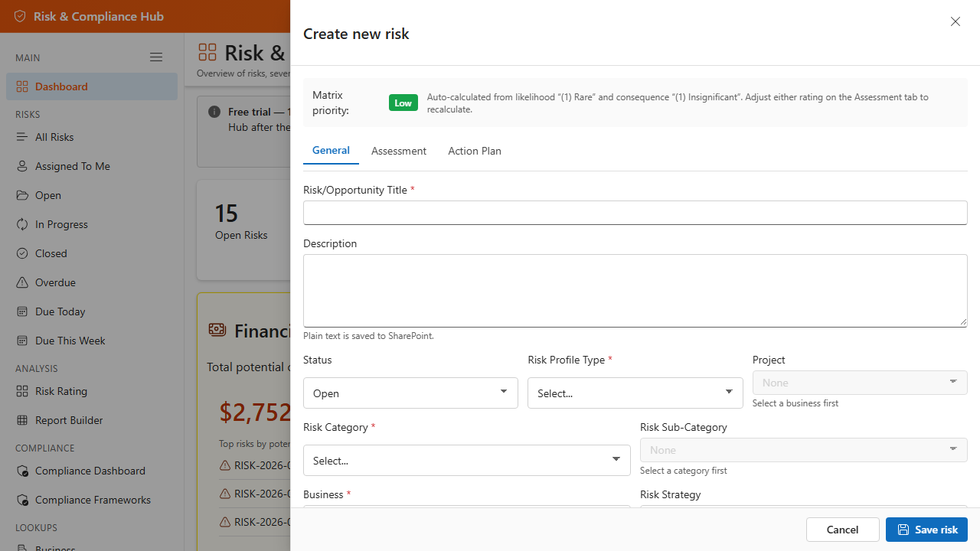The image size is (980, 551).
Task: Open the Risk Category dropdown
Action: coord(467,460)
